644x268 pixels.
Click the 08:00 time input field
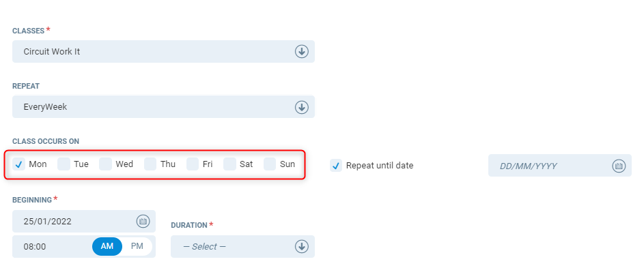point(52,247)
